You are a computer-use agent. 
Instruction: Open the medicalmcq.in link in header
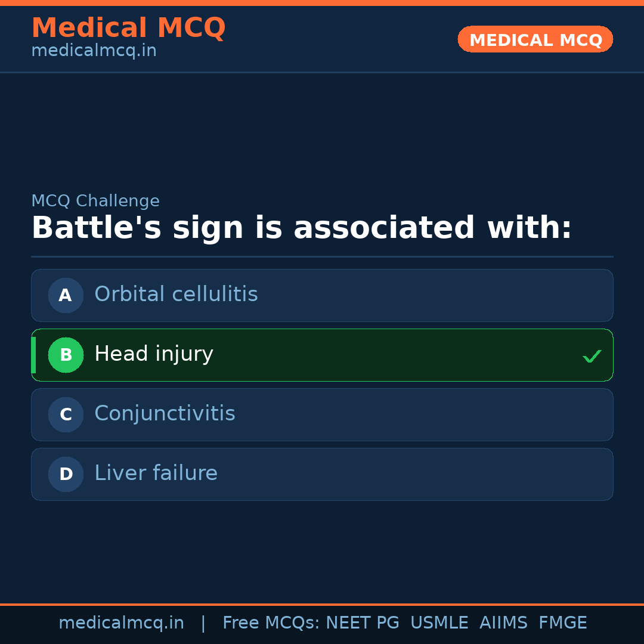(x=94, y=50)
